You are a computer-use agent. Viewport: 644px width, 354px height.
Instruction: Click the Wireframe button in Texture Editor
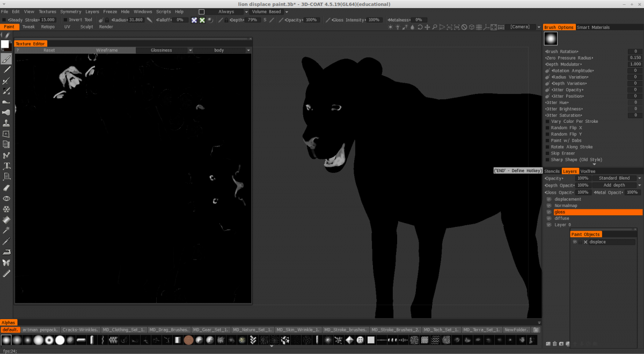(107, 50)
